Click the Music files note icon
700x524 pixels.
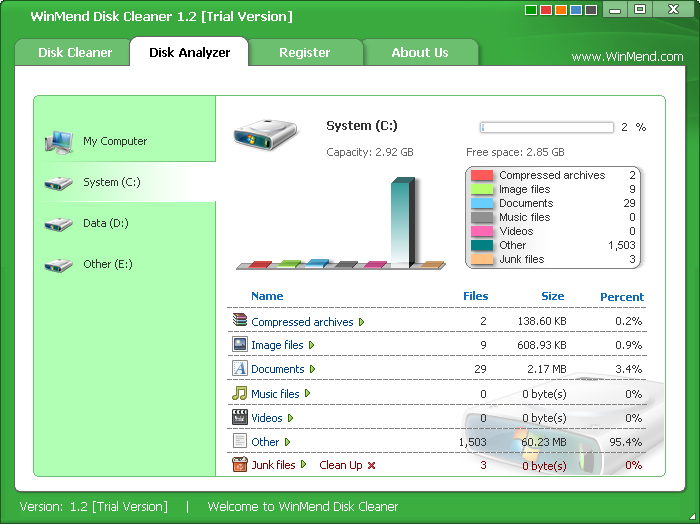pyautogui.click(x=240, y=393)
